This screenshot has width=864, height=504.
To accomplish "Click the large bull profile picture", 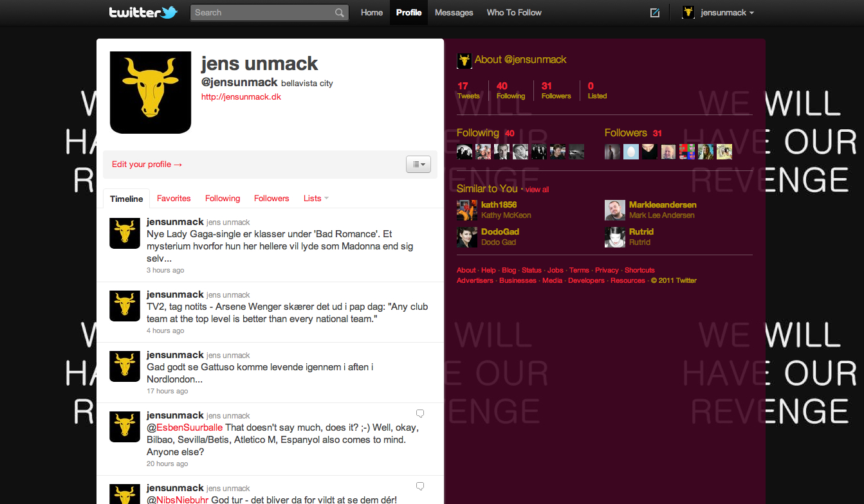I will [x=151, y=93].
